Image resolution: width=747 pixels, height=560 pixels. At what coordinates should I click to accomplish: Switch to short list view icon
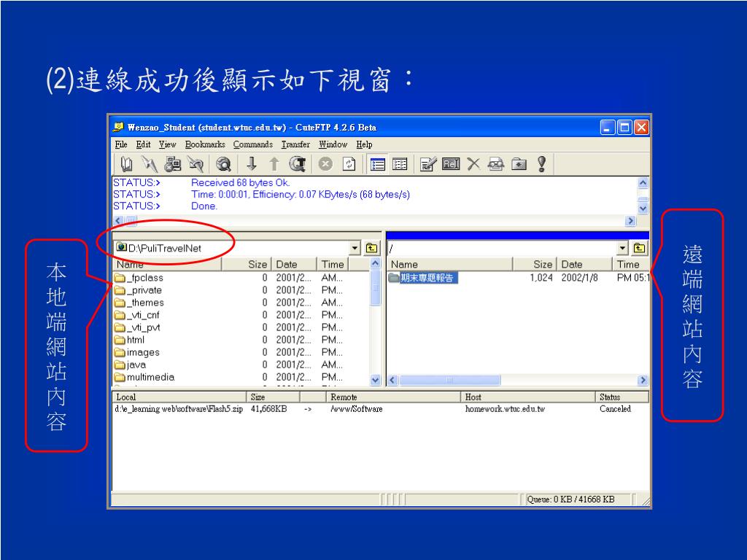[378, 164]
